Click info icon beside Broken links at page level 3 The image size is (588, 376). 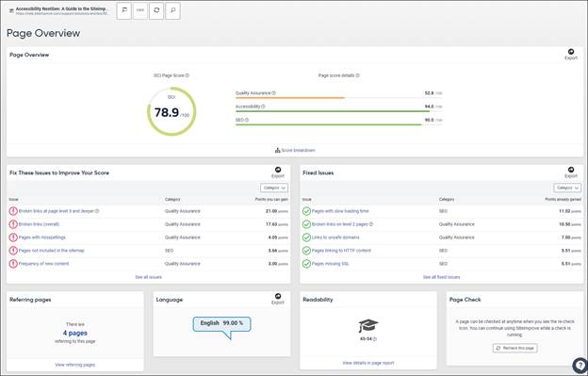point(97,211)
